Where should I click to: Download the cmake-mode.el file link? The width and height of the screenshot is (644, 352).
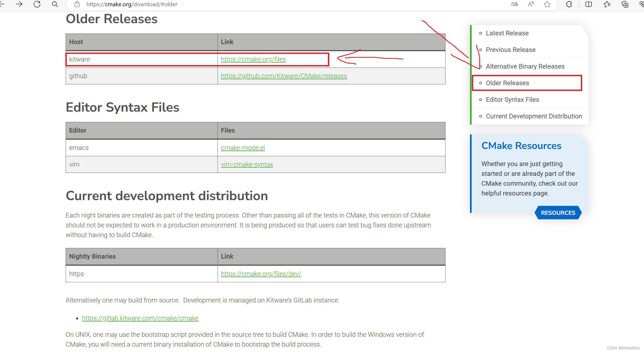pos(243,148)
